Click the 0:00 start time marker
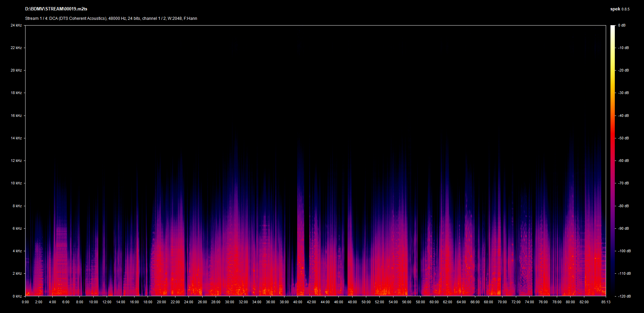644x313 pixels. pos(25,302)
